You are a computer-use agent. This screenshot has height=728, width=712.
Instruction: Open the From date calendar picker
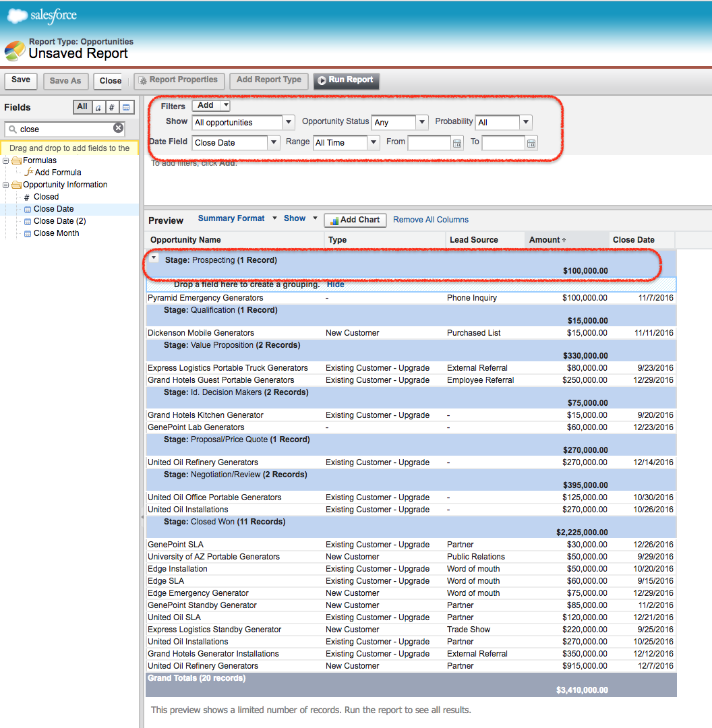(458, 143)
